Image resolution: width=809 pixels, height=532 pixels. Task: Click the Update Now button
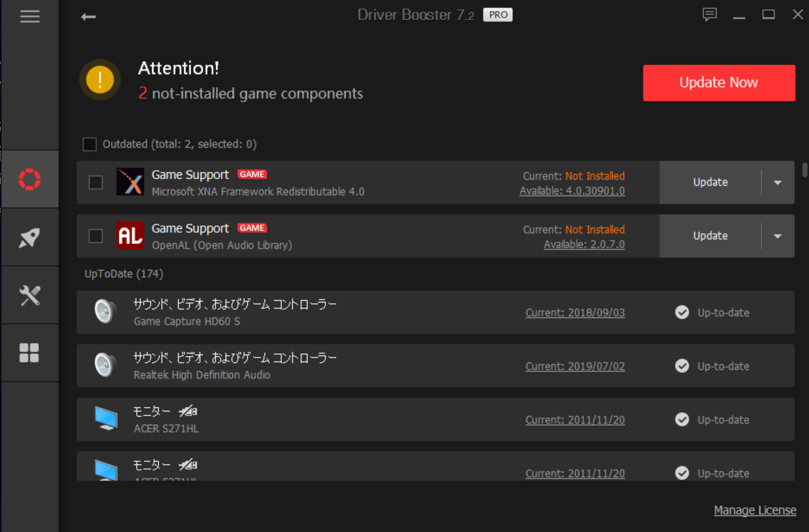pyautogui.click(x=719, y=83)
